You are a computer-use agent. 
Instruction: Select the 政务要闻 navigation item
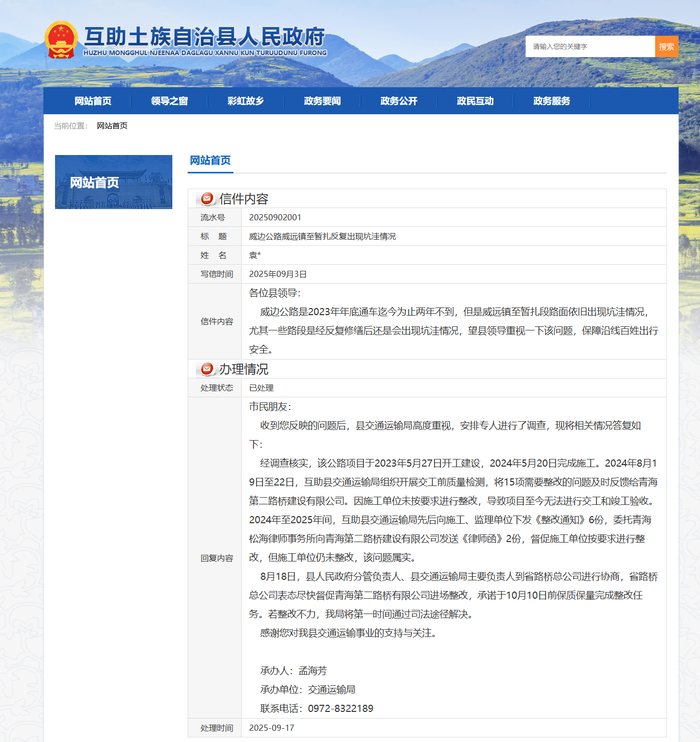tap(322, 101)
